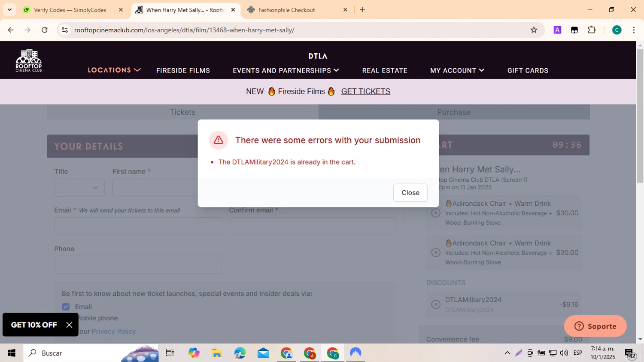The image size is (644, 362).
Task: Launch Microsoft Edge from the taskbar
Action: tap(240, 353)
